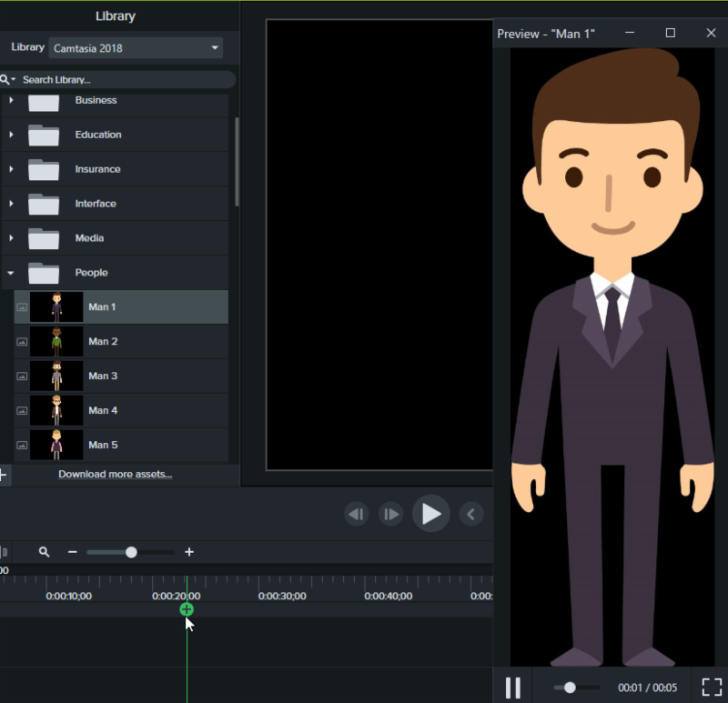Click the timeline magnifier zoom icon
Image resolution: width=728 pixels, height=703 pixels.
pyautogui.click(x=44, y=552)
